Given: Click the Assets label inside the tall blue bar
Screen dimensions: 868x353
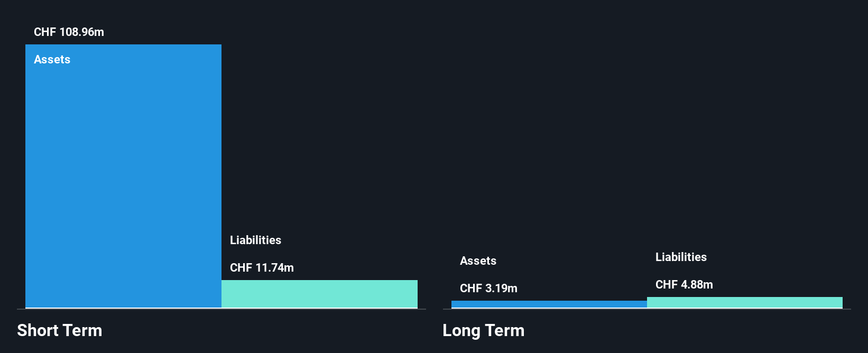Looking at the screenshot, I should 52,59.
